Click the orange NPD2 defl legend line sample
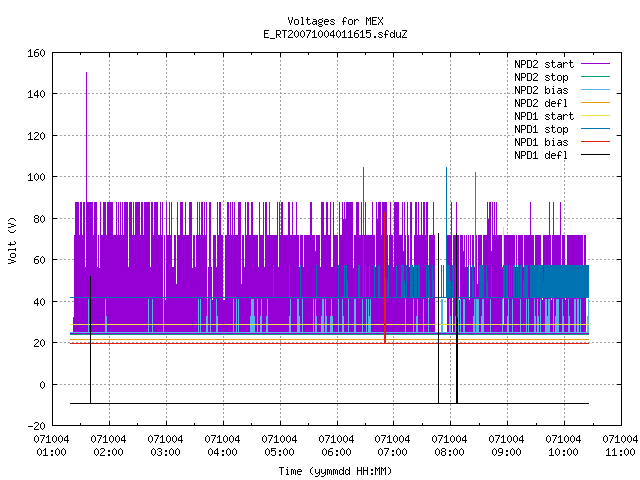The height and width of the screenshot is (480, 640). [596, 102]
